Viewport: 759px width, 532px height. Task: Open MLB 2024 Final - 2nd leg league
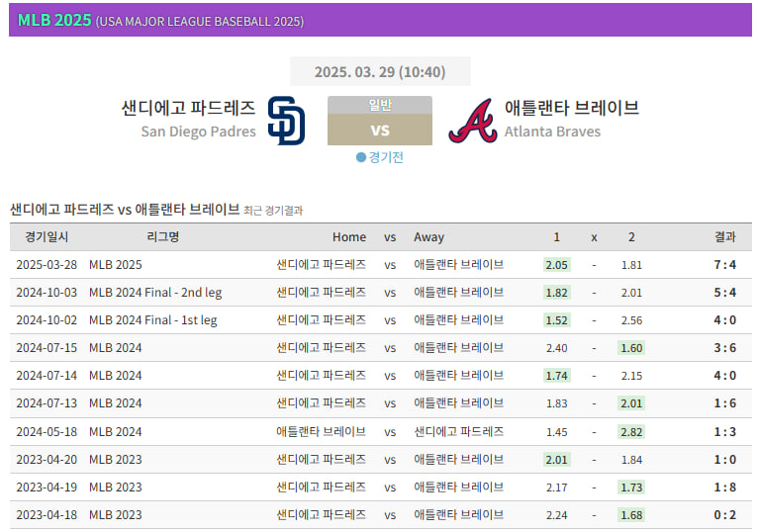point(155,293)
